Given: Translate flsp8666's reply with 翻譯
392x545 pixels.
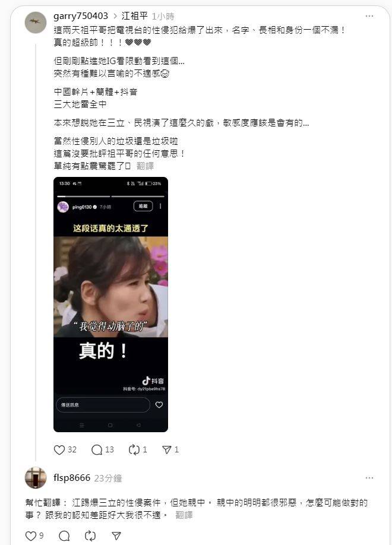Looking at the screenshot, I should tap(184, 515).
